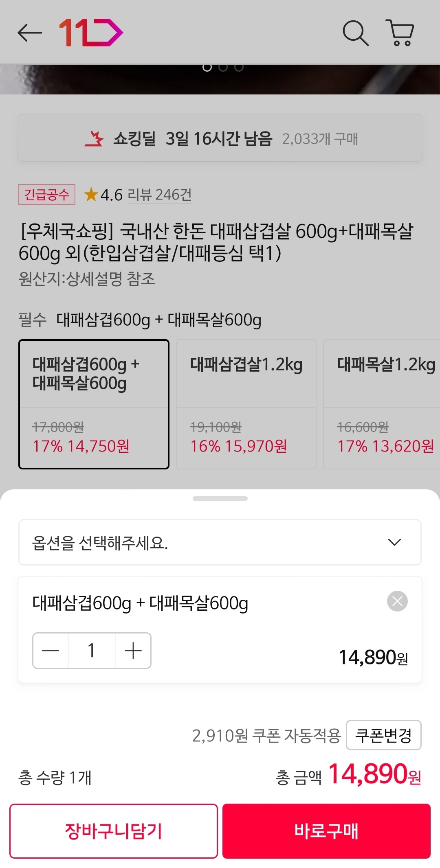Open search with the magnifier icon

[x=355, y=33]
